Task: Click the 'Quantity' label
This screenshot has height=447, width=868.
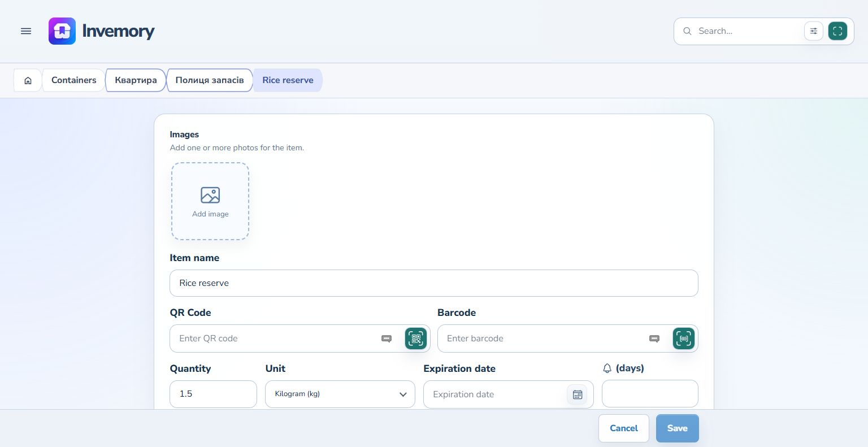Action: coord(190,368)
